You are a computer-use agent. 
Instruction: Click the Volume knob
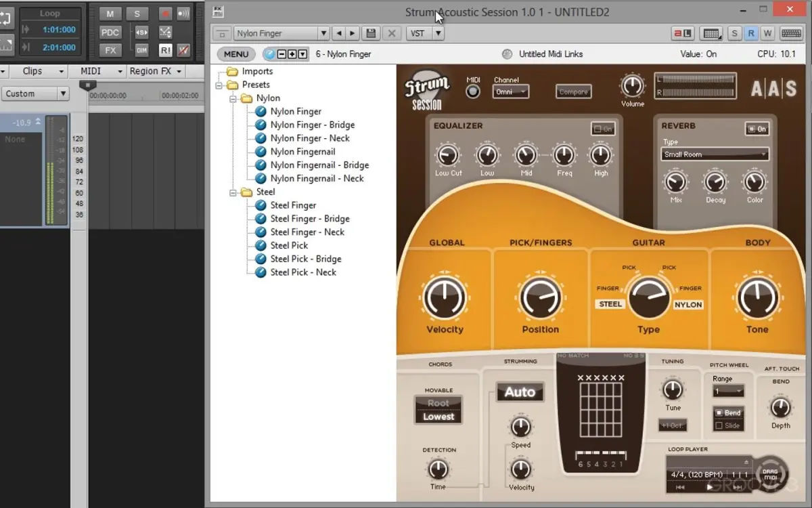(632, 85)
